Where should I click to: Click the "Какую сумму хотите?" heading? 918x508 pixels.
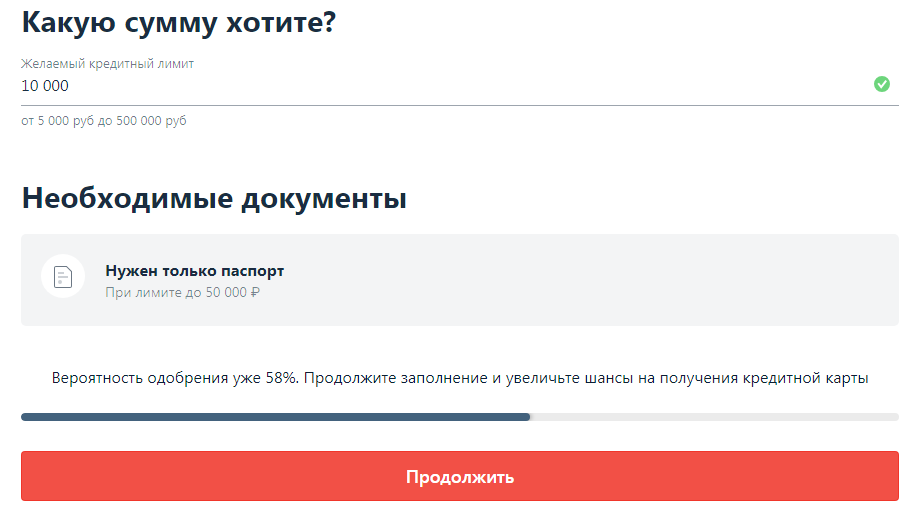click(x=178, y=22)
